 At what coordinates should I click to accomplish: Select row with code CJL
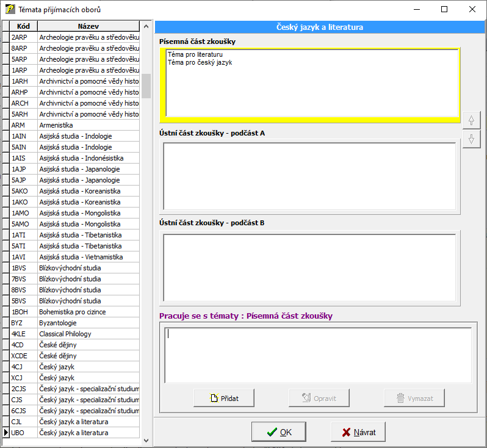coord(88,422)
